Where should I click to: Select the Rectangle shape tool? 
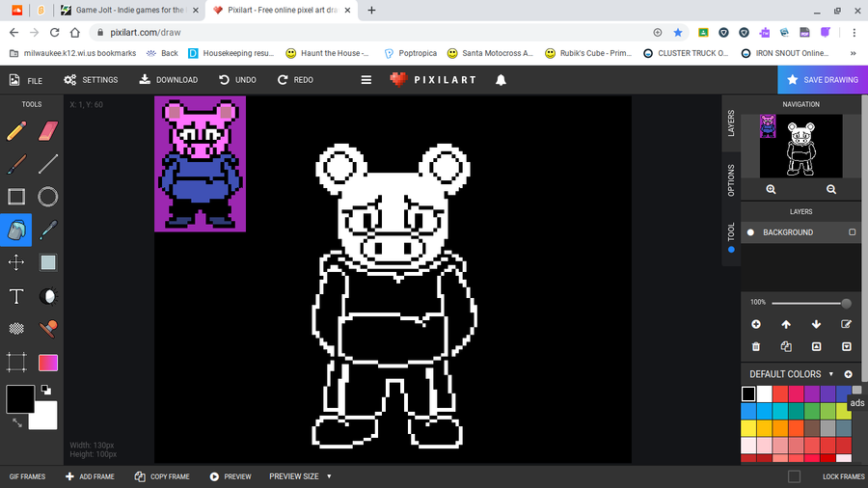pyautogui.click(x=16, y=197)
